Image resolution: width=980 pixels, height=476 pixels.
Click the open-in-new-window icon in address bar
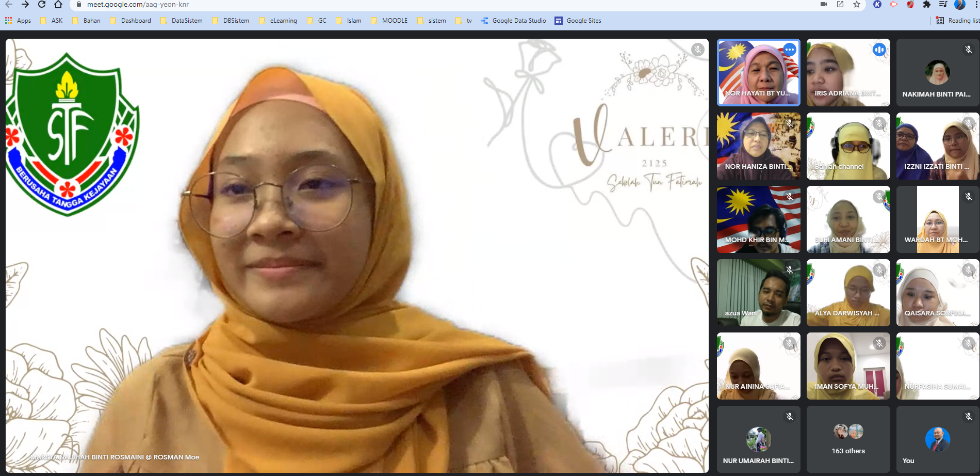tap(840, 5)
